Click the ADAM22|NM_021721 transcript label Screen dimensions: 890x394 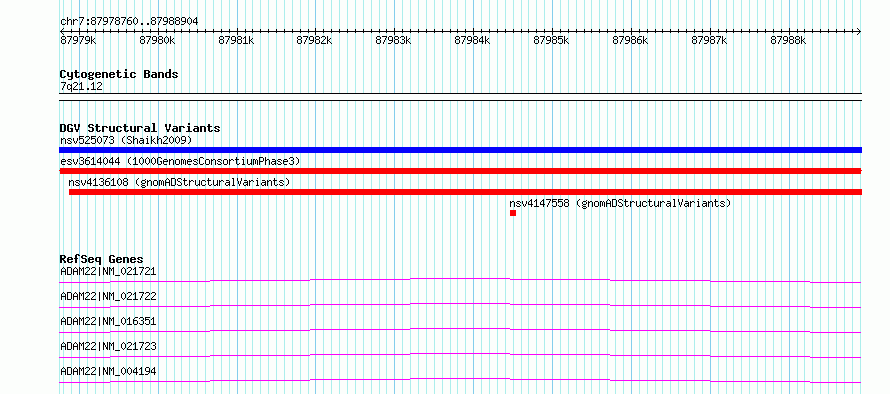pos(108,271)
